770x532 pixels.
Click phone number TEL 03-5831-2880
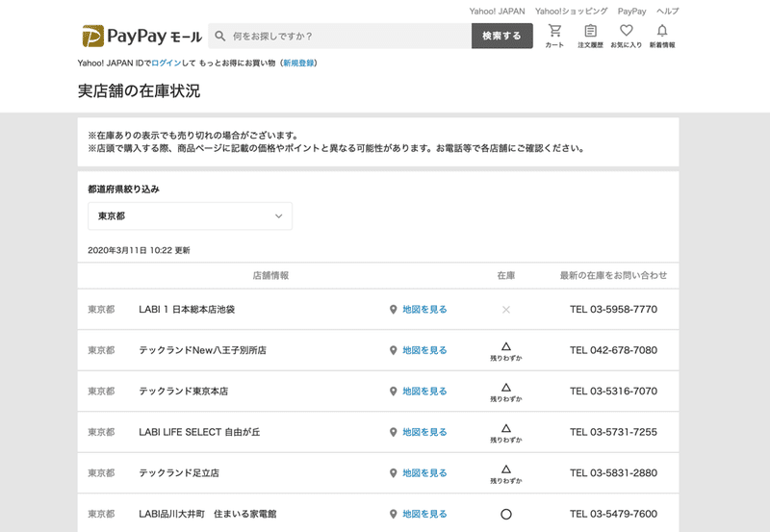coord(613,473)
